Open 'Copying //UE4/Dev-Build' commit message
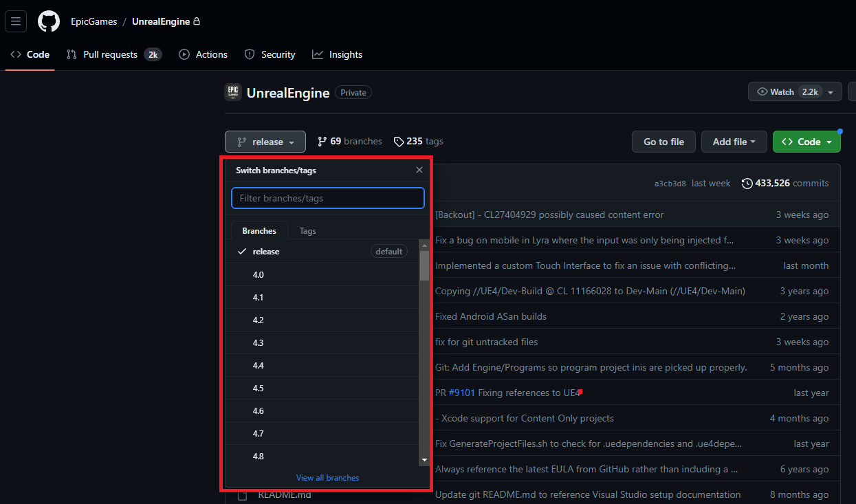The height and width of the screenshot is (504, 856). 590,291
